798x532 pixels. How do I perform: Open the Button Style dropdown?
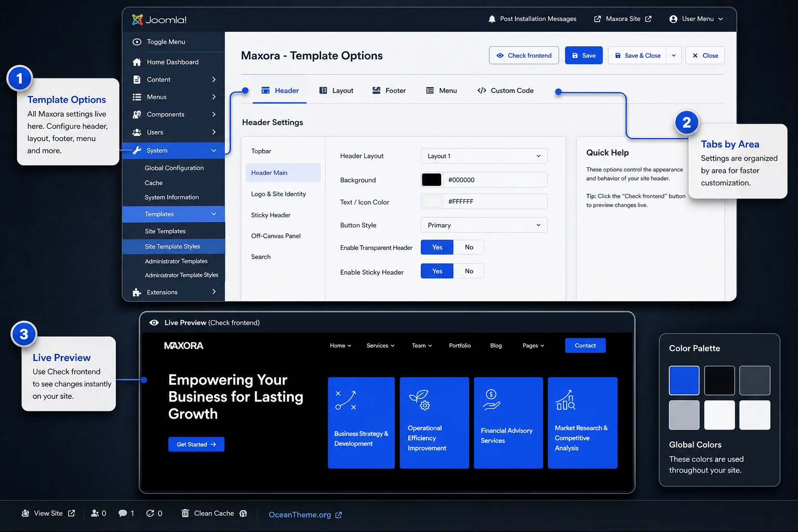pyautogui.click(x=484, y=225)
